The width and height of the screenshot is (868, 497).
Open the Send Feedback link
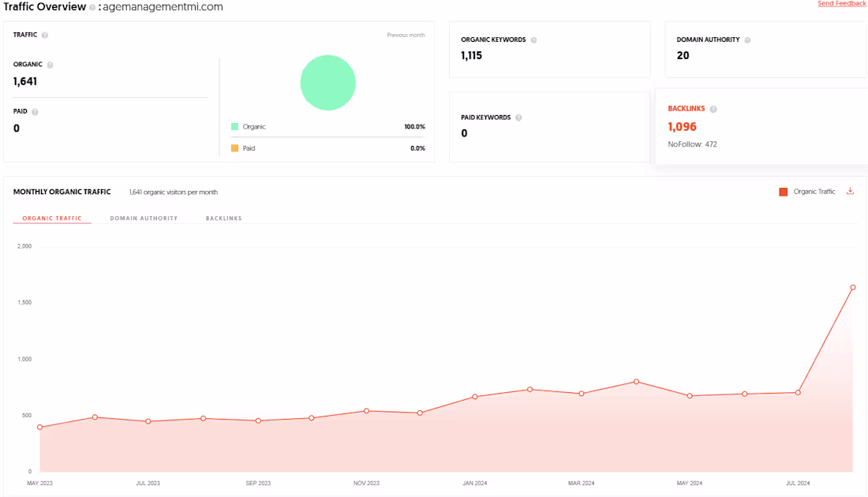point(841,3)
